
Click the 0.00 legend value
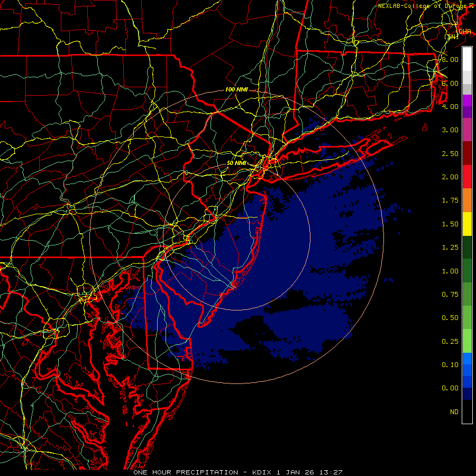pyautogui.click(x=450, y=388)
